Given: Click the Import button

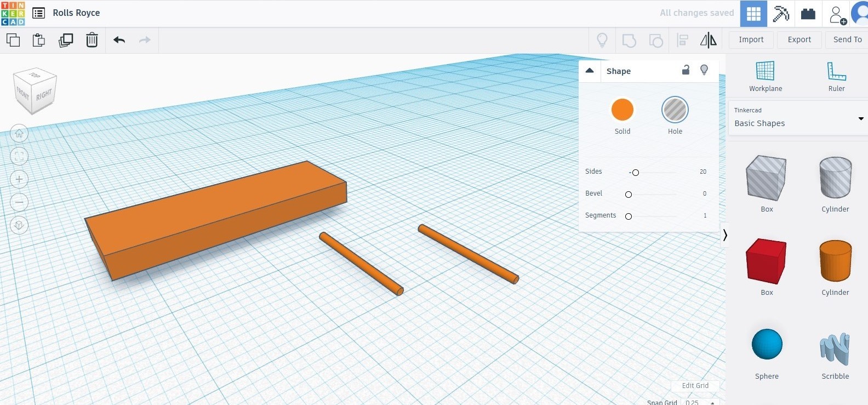Looking at the screenshot, I should pos(751,40).
